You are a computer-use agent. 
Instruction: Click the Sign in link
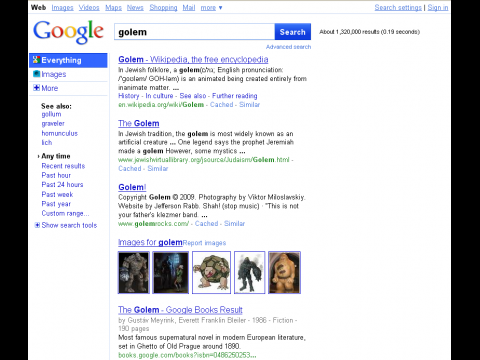(438, 7)
